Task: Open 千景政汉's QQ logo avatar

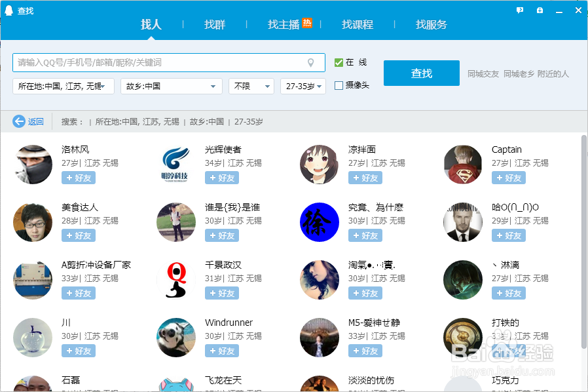Action: tap(176, 280)
